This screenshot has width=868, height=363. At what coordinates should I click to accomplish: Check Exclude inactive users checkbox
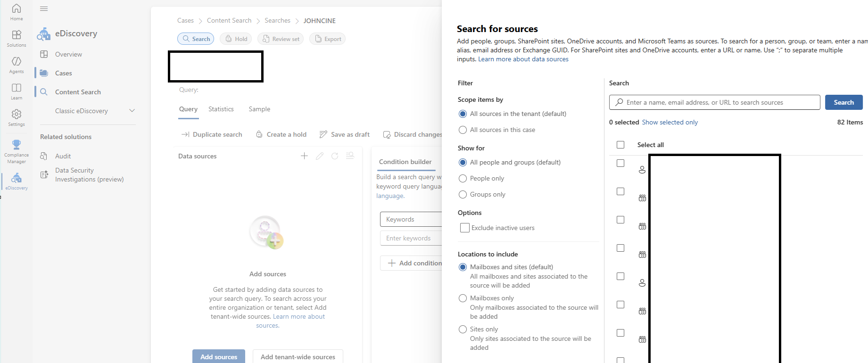[465, 228]
